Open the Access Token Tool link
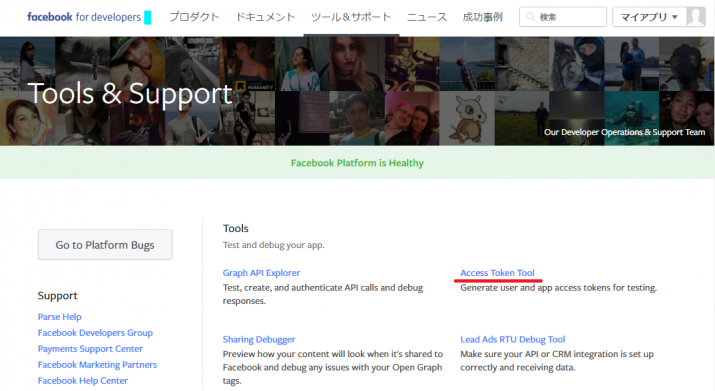This screenshot has height=391, width=715. coord(497,273)
